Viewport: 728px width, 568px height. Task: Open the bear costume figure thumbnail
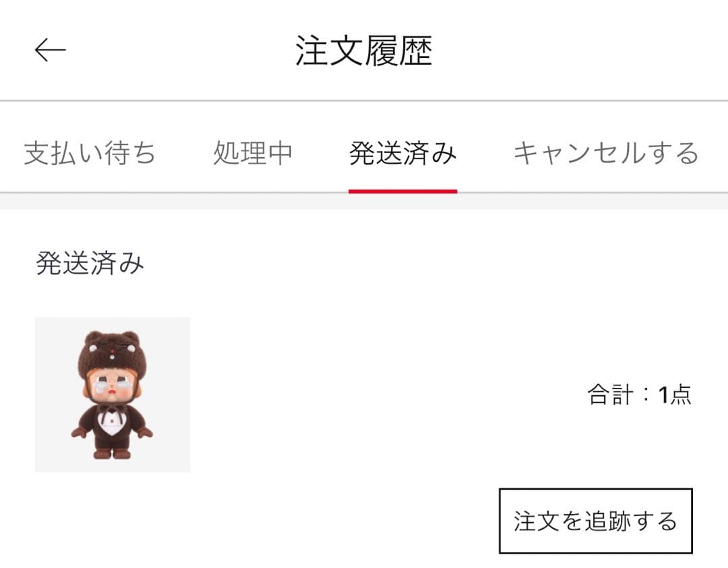click(113, 395)
